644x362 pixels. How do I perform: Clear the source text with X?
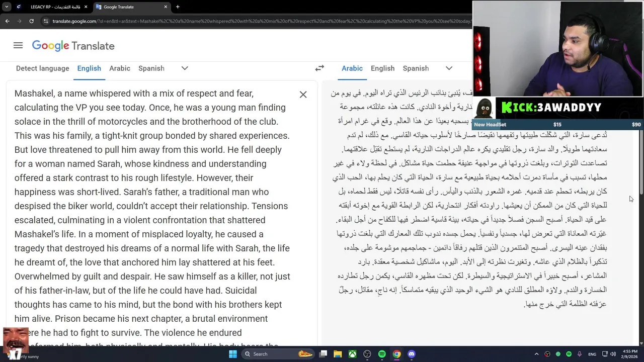(x=303, y=95)
